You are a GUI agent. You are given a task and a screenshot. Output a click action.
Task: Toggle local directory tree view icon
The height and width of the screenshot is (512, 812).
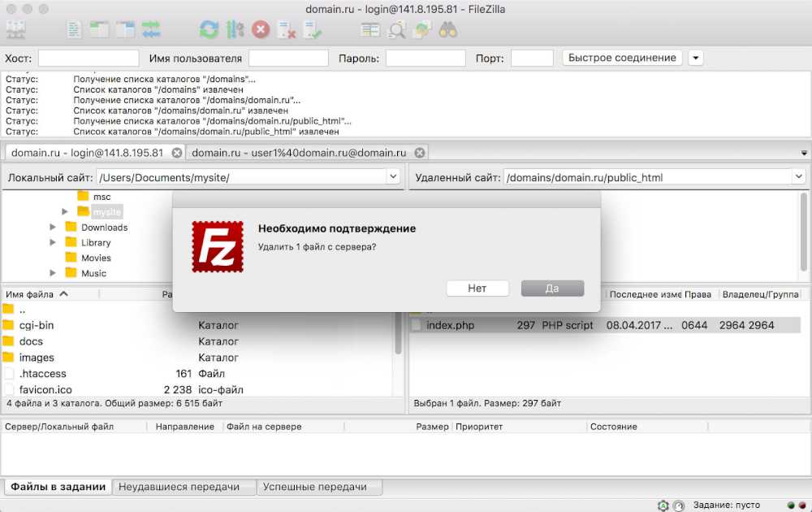pyautogui.click(x=100, y=30)
